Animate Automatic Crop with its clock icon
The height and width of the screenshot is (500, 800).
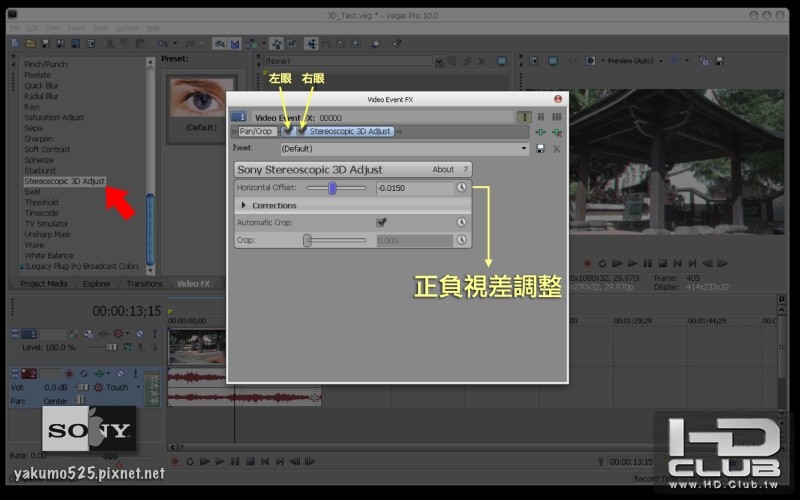point(461,222)
